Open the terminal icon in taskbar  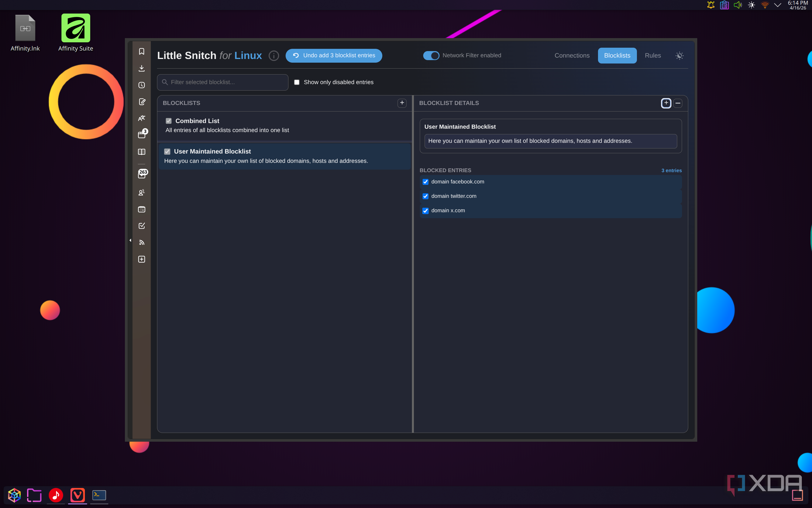pos(99,495)
